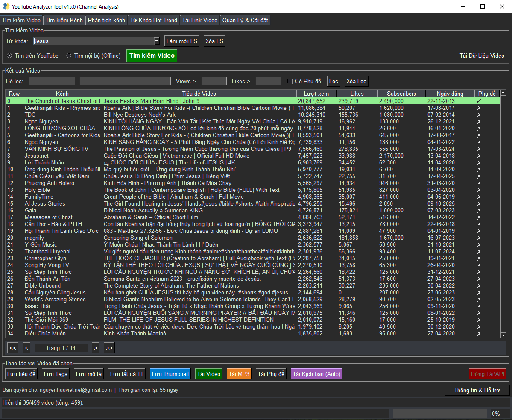Viewport: 512px width, 420px height.
Task: Open the 'Phân tích kênh' tab
Action: (x=106, y=20)
